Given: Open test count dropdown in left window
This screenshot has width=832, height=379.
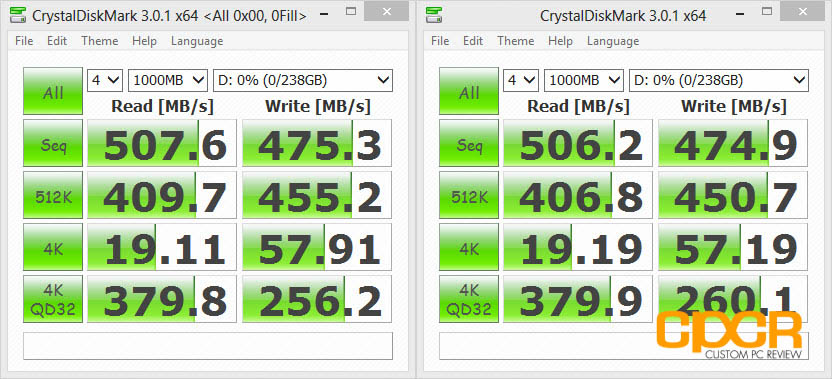Looking at the screenshot, I should click(x=105, y=80).
